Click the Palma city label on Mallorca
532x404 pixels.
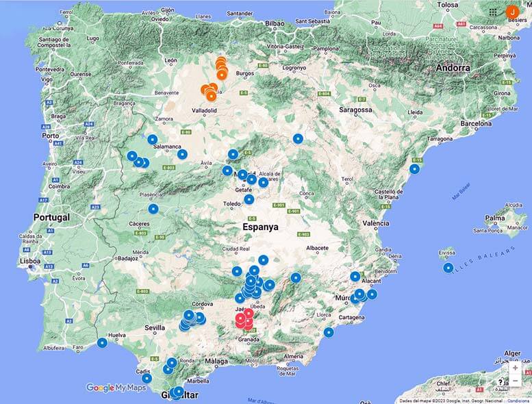pyautogui.click(x=494, y=218)
